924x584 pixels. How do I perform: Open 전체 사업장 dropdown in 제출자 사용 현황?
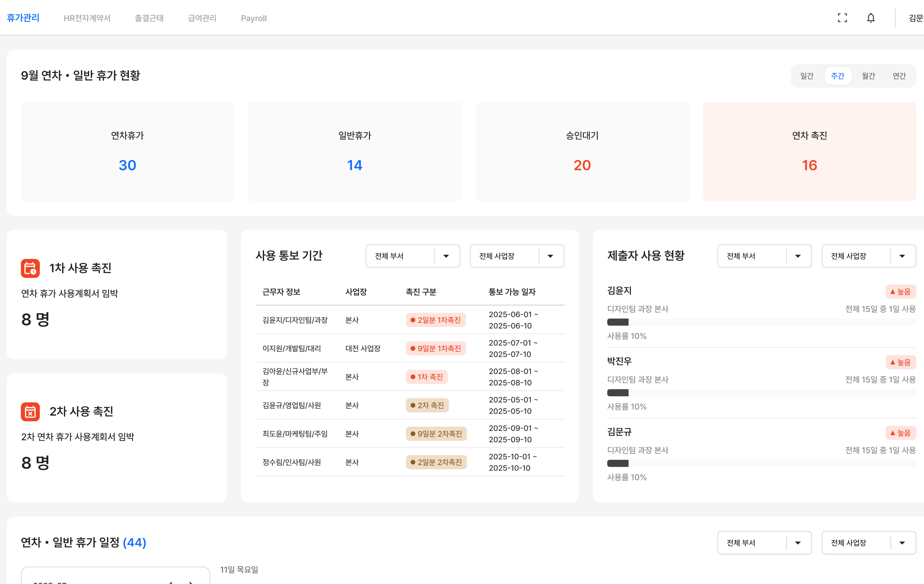(x=868, y=256)
